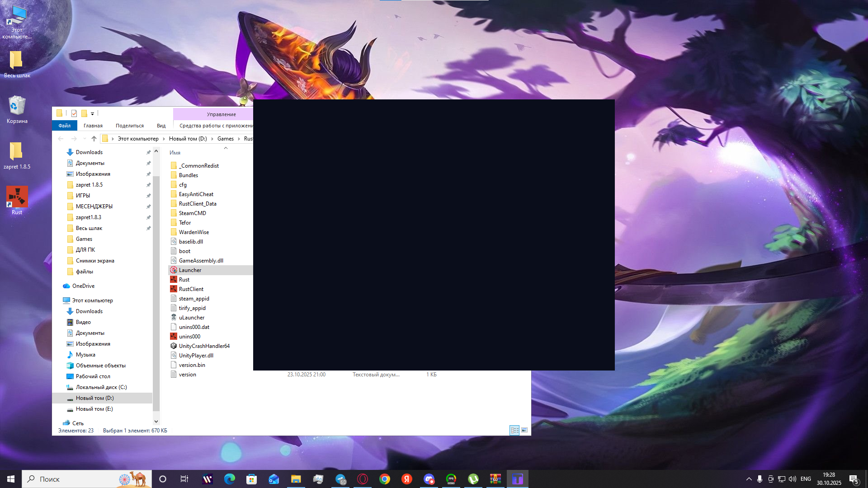Screen dimensions: 868x488
Task: Open Google Chrome from the taskbar
Action: click(385, 479)
